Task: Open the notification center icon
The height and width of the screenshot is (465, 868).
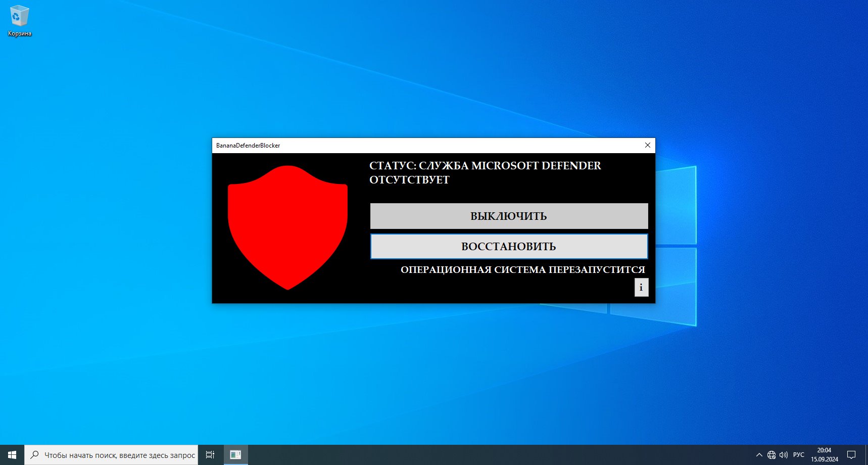Action: point(851,455)
